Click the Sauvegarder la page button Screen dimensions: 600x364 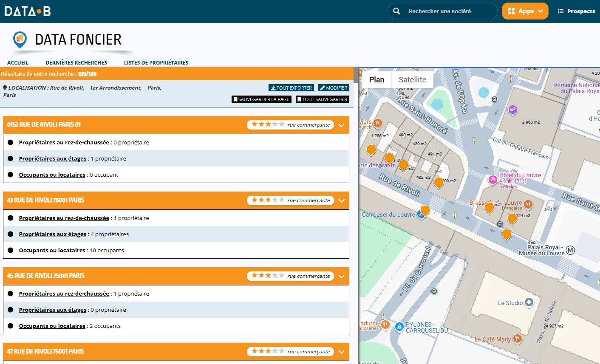pyautogui.click(x=261, y=99)
